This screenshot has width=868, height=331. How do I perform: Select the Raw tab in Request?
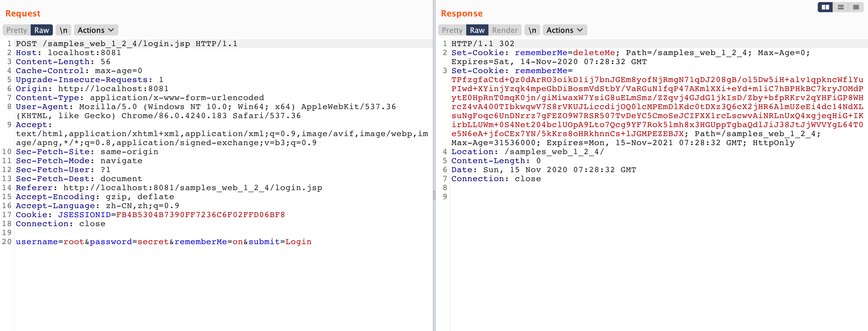pos(41,30)
